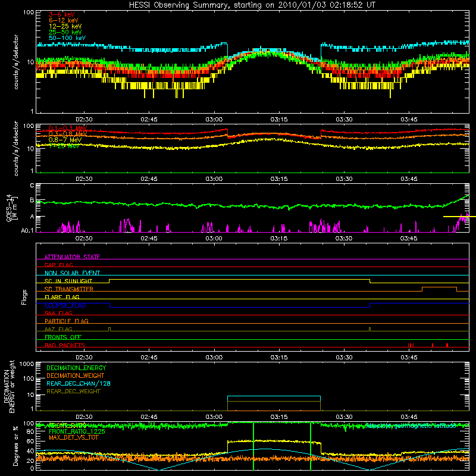Select the GAP_FLAG label

(x=58, y=265)
